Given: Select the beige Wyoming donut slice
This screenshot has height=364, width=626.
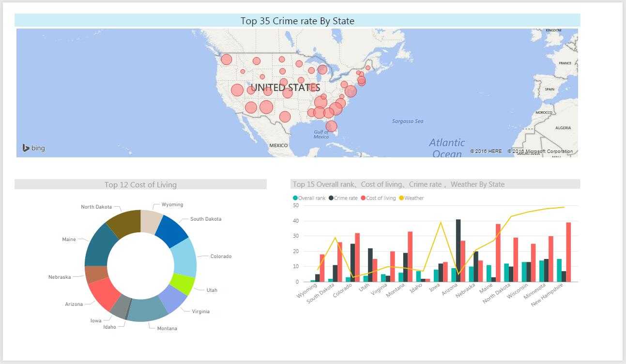Looking at the screenshot, I should (151, 222).
